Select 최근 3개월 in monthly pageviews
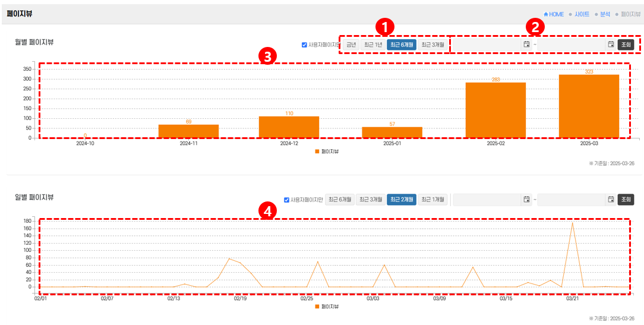 (x=433, y=45)
